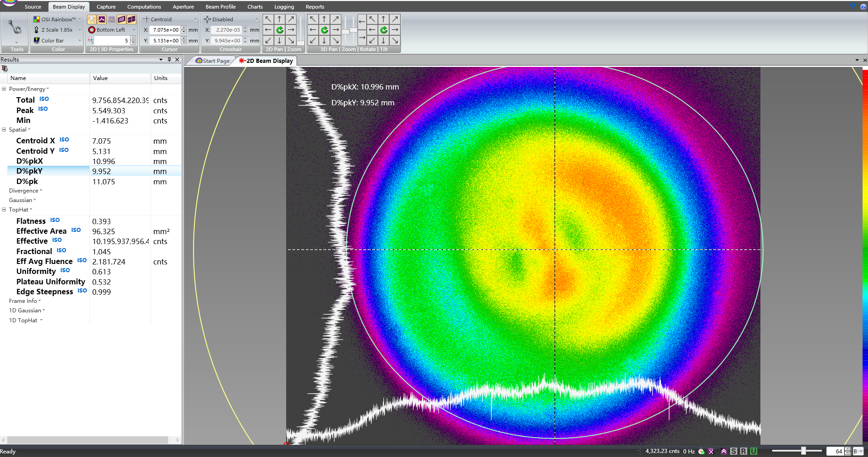Tilt the 3D view upward

click(x=383, y=19)
